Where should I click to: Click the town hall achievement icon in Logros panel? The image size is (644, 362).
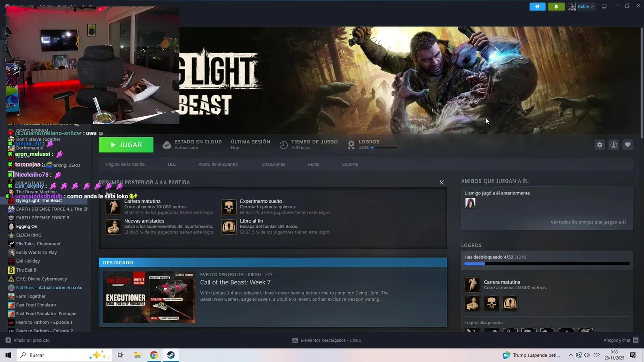(x=472, y=303)
